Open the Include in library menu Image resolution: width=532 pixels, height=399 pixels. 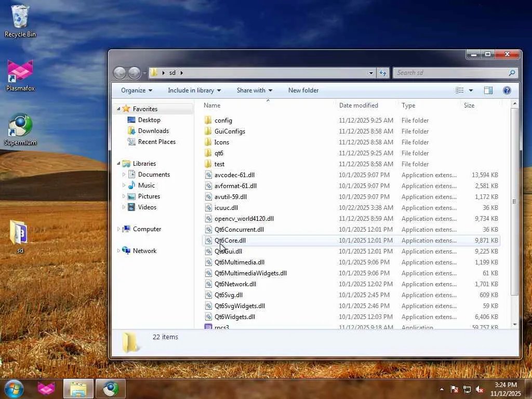pos(194,90)
